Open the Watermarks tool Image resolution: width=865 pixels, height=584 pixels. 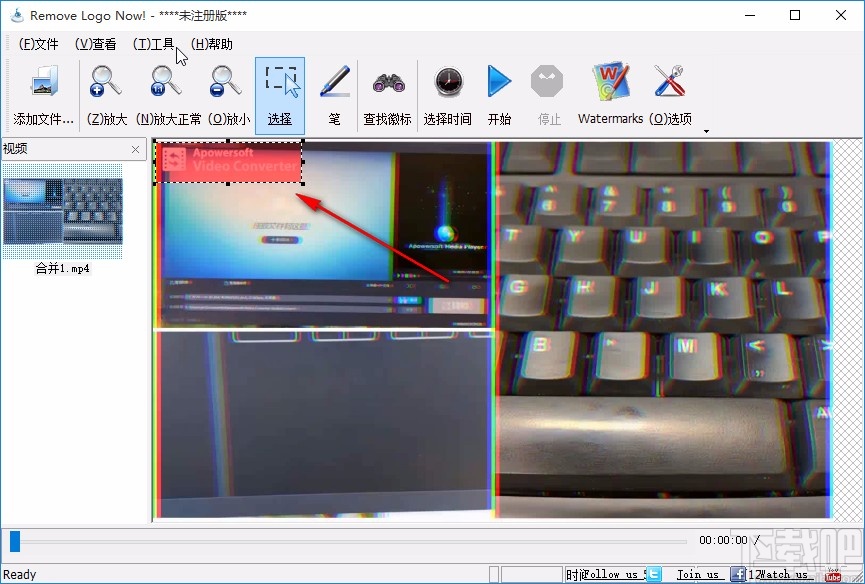point(609,92)
